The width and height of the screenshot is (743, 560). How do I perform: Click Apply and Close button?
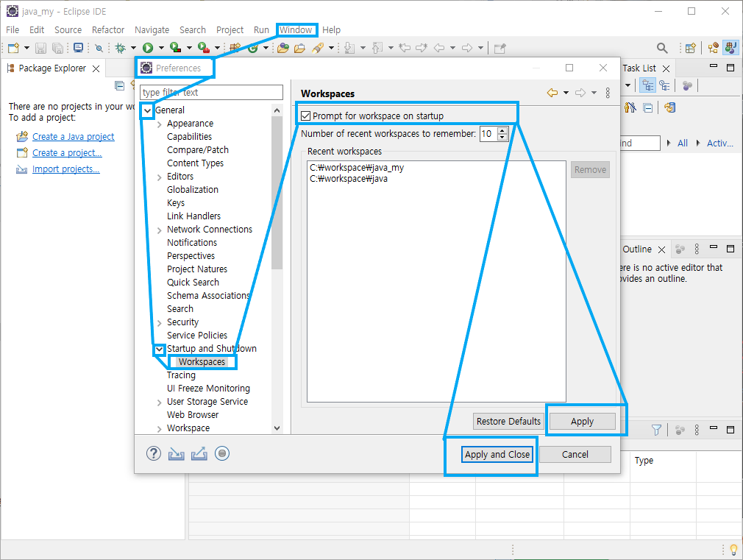497,454
